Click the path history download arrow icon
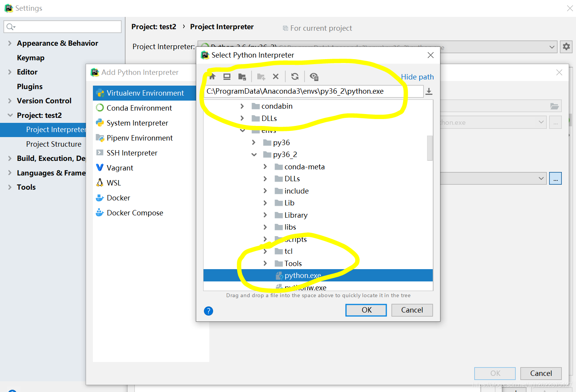The image size is (576, 392). coord(429,91)
